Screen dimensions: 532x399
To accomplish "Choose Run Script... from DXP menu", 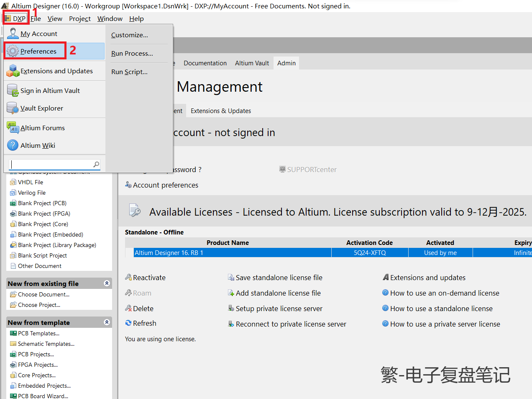I will tap(129, 72).
